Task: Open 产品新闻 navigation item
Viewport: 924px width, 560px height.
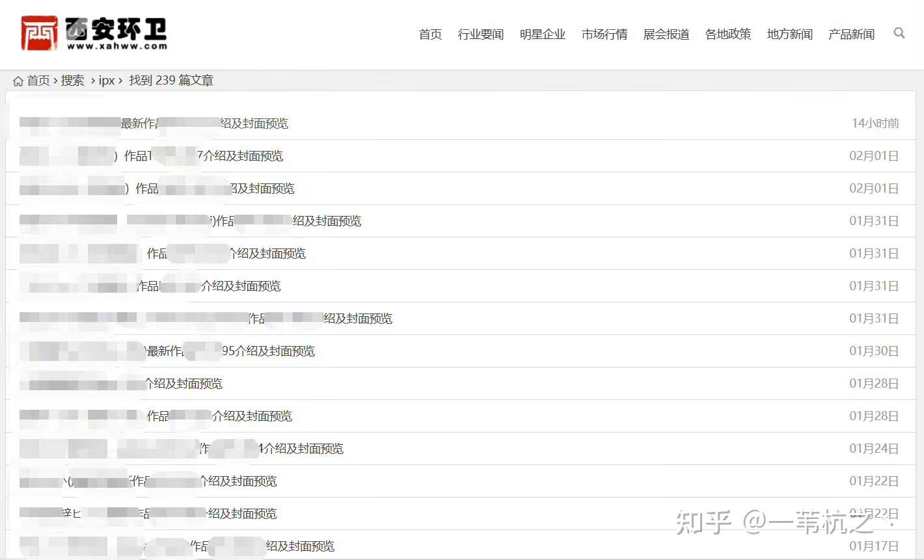Action: 851,34
